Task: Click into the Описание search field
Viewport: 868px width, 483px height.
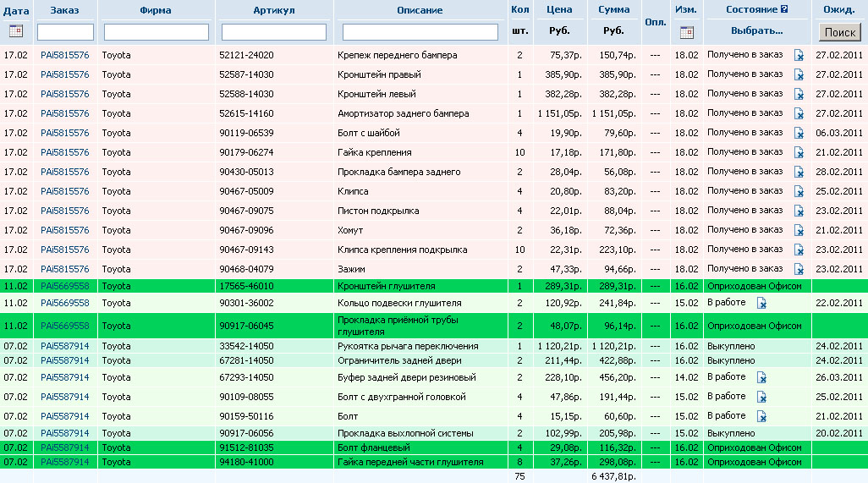Action: point(420,32)
